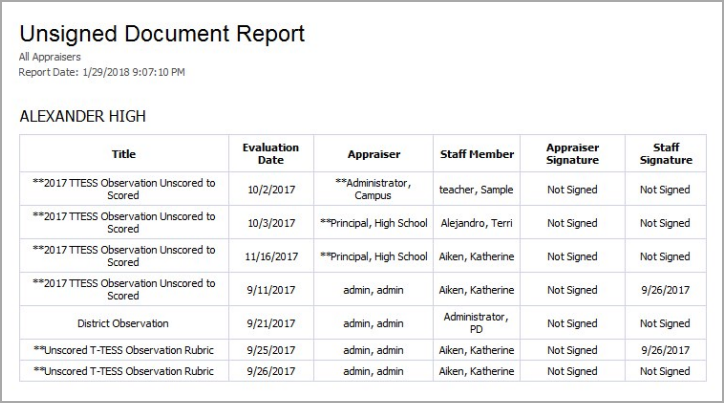
Task: Select staff member Alejandro, Terri
Action: click(x=477, y=223)
